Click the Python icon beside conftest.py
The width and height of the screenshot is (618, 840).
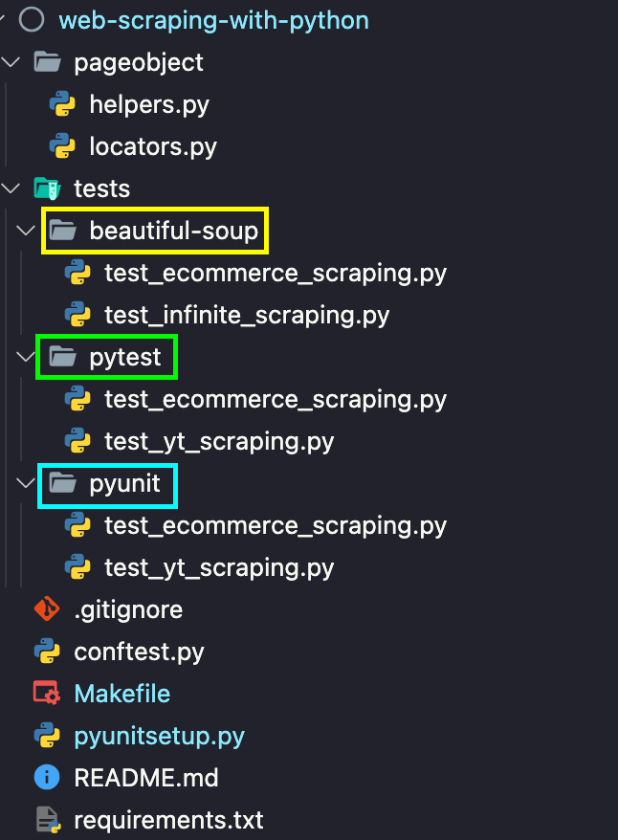(47, 652)
